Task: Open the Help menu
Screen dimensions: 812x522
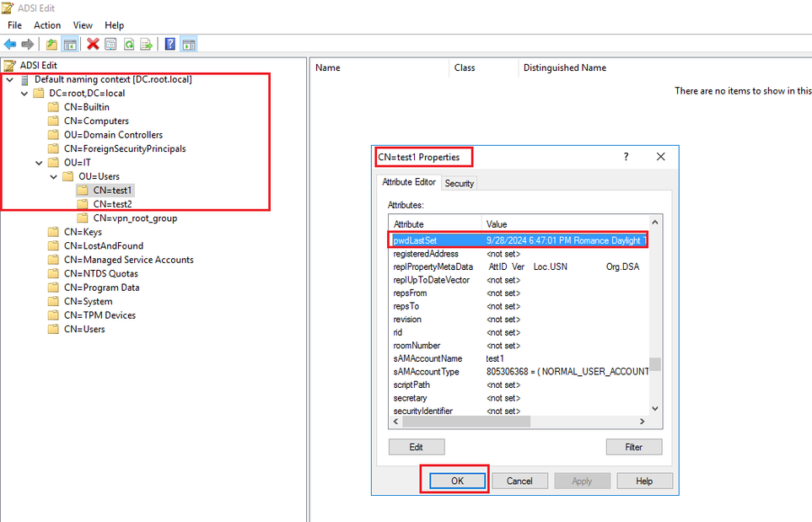Action: 114,25
